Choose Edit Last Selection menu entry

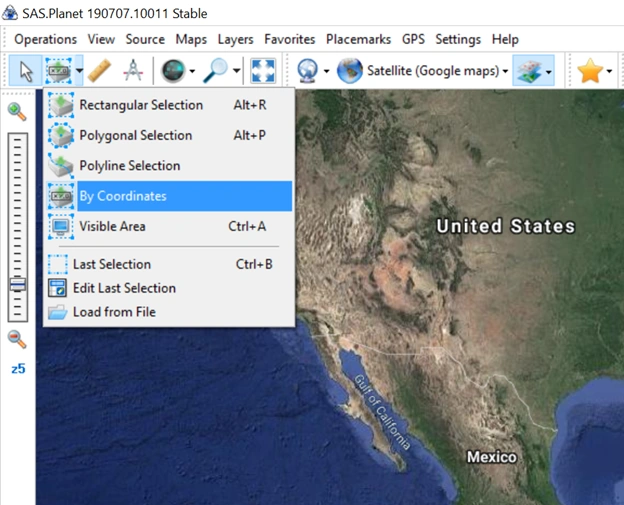click(169, 288)
